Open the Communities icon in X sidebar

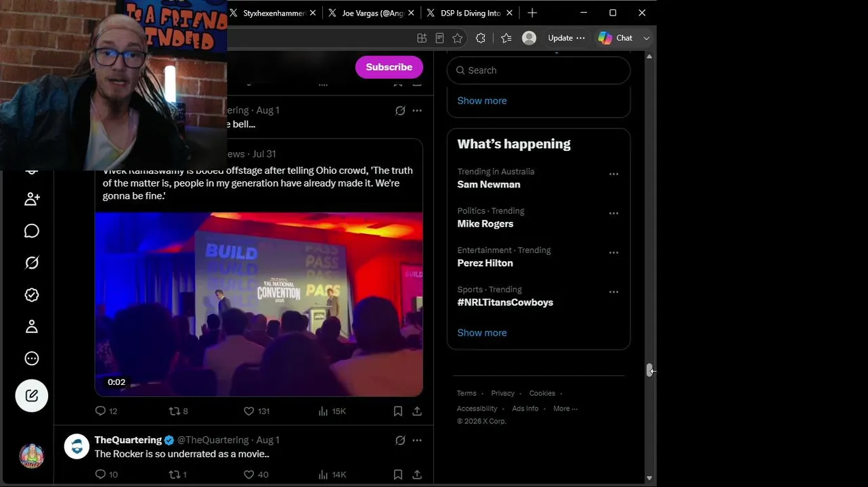(32, 199)
